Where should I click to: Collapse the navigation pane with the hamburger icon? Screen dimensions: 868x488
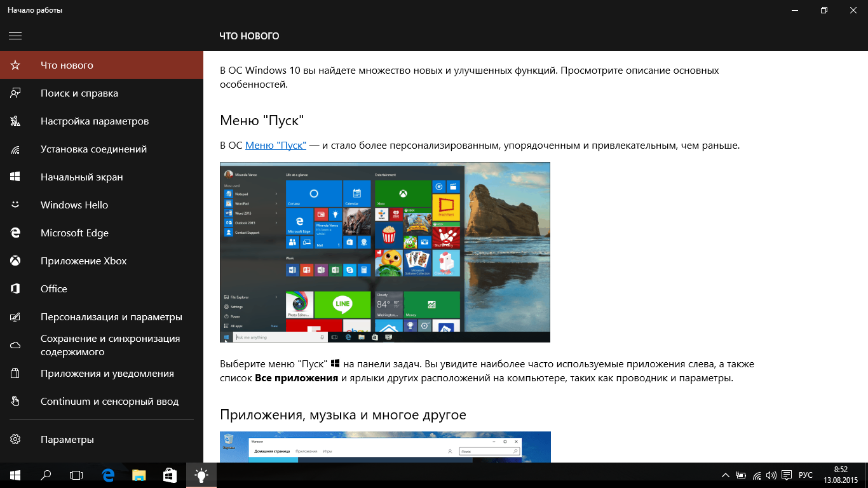[x=15, y=36]
